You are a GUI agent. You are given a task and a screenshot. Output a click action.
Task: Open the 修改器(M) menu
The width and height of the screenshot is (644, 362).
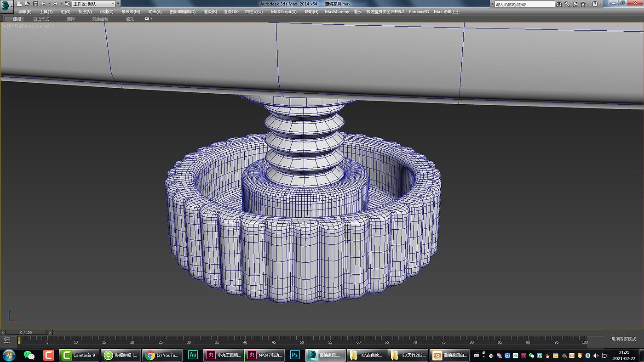click(x=131, y=11)
